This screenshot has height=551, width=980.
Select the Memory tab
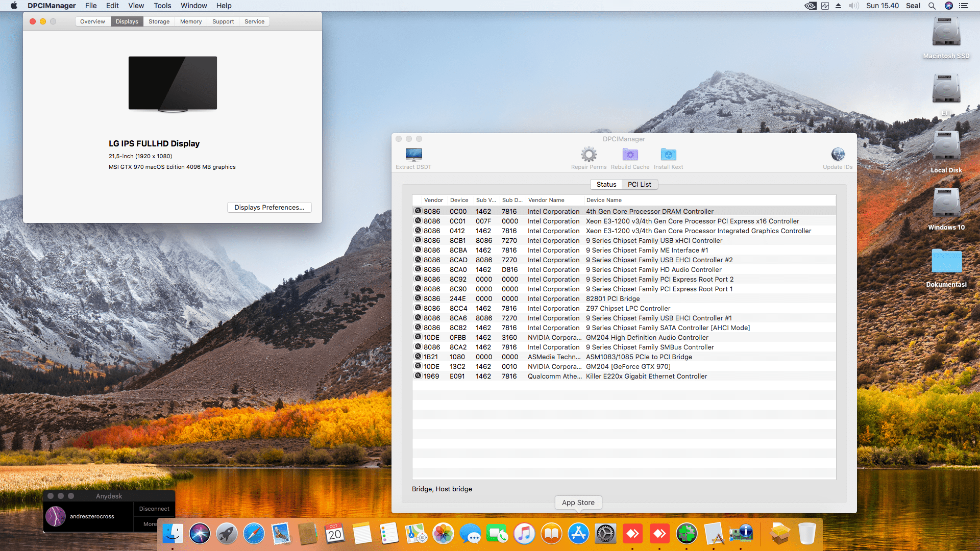pos(190,21)
